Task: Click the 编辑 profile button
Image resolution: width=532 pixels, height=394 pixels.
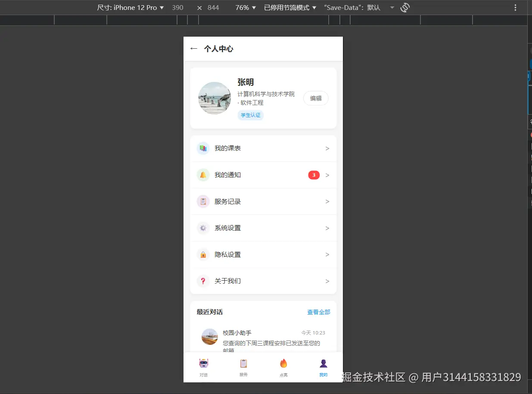Action: pyautogui.click(x=316, y=98)
